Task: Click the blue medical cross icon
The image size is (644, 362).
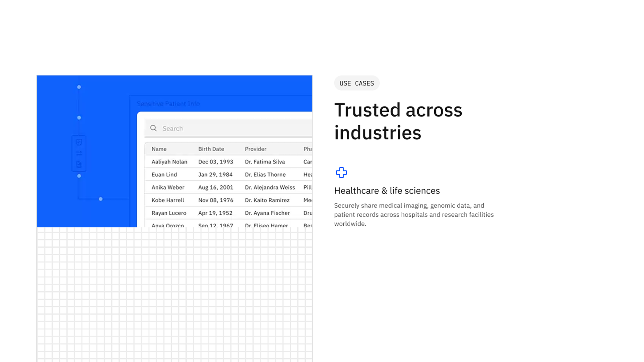Action: click(341, 173)
